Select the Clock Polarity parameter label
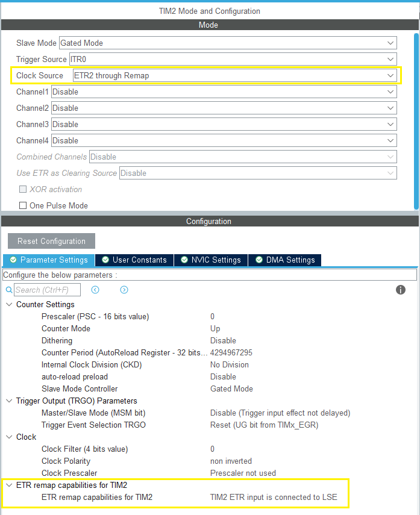Image resolution: width=420 pixels, height=515 pixels. pyautogui.click(x=66, y=461)
